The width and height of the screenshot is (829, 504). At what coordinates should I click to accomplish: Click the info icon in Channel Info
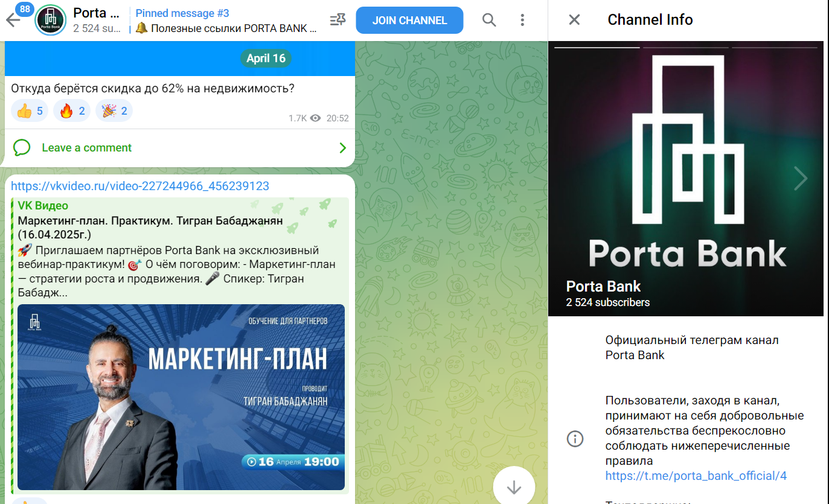click(575, 439)
